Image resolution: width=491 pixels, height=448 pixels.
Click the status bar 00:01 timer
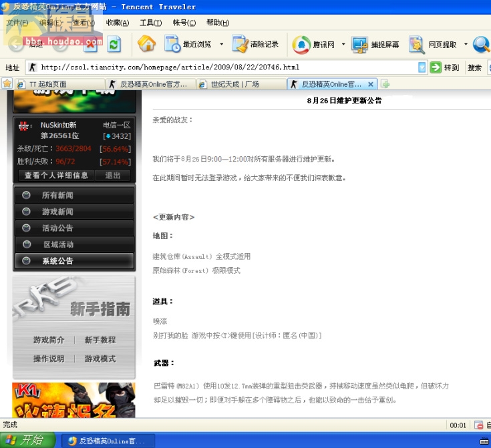click(458, 425)
